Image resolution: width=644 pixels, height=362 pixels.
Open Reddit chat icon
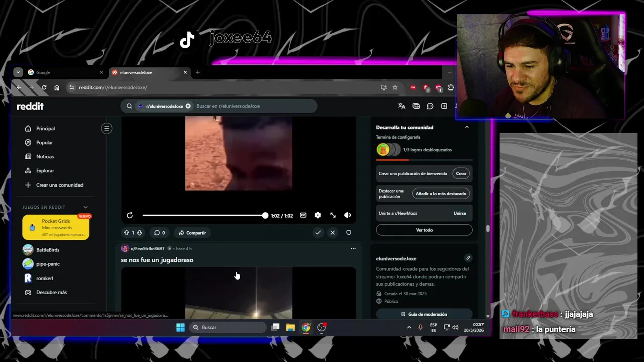(x=430, y=106)
